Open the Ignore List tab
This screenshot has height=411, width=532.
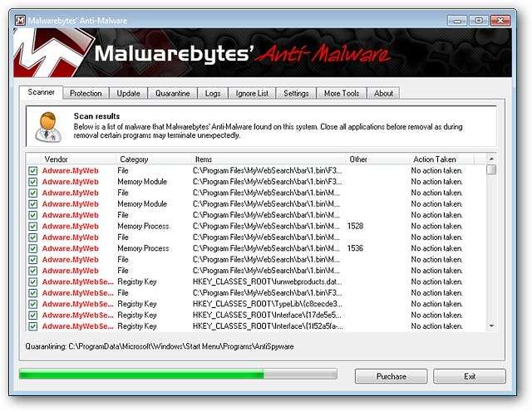(252, 93)
